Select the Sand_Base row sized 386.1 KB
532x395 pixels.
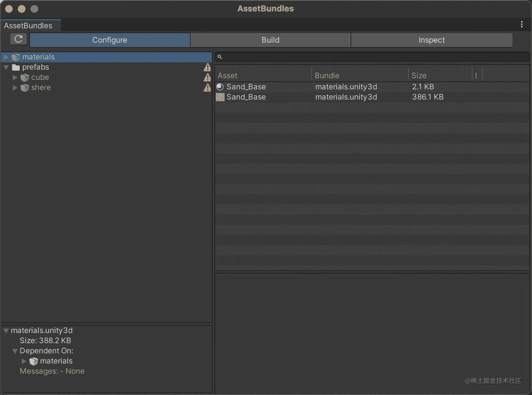(372, 97)
